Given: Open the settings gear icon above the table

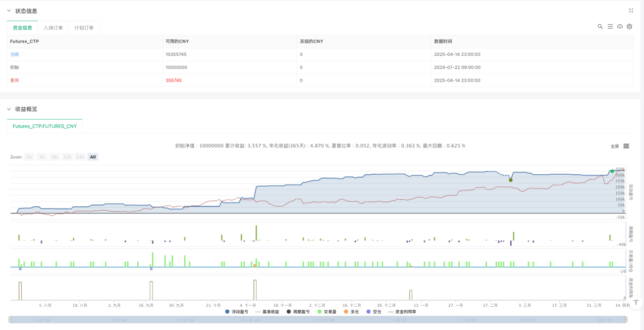Looking at the screenshot, I should pyautogui.click(x=630, y=26).
